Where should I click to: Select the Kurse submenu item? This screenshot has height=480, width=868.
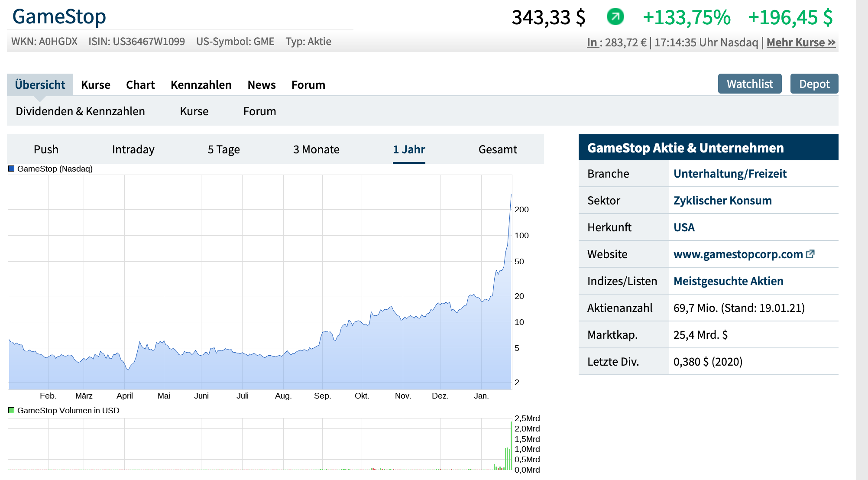(194, 111)
